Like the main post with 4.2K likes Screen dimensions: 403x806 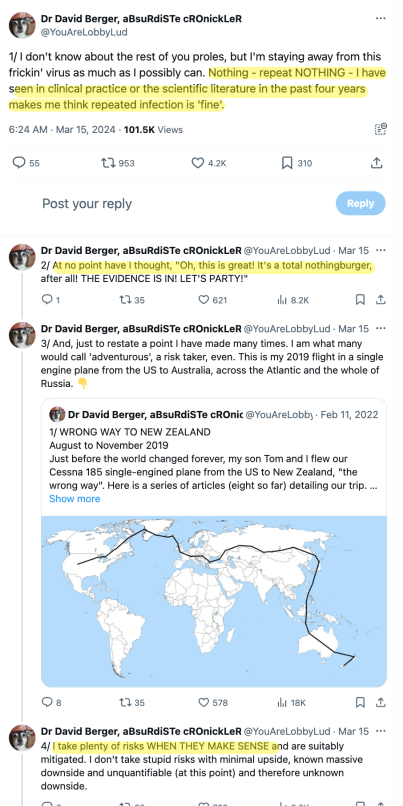point(198,163)
